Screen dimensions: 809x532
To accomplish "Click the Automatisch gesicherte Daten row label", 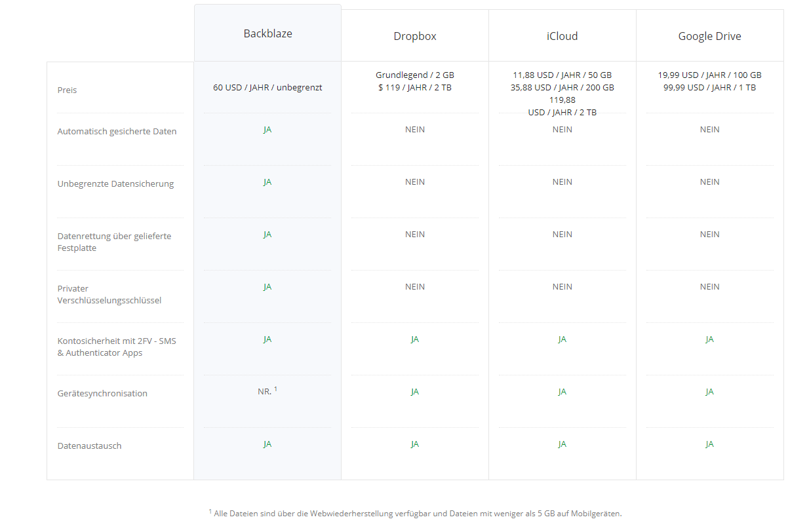I will click(x=117, y=131).
